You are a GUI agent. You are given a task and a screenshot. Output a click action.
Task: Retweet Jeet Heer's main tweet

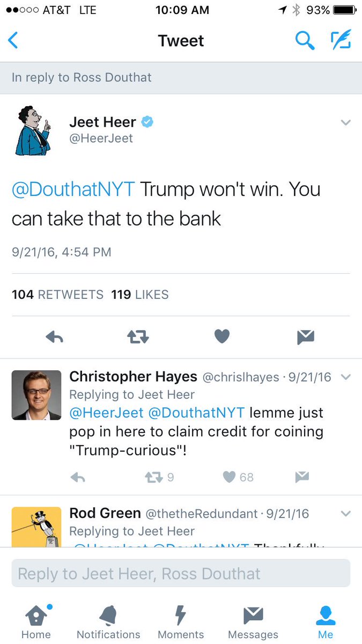[138, 336]
